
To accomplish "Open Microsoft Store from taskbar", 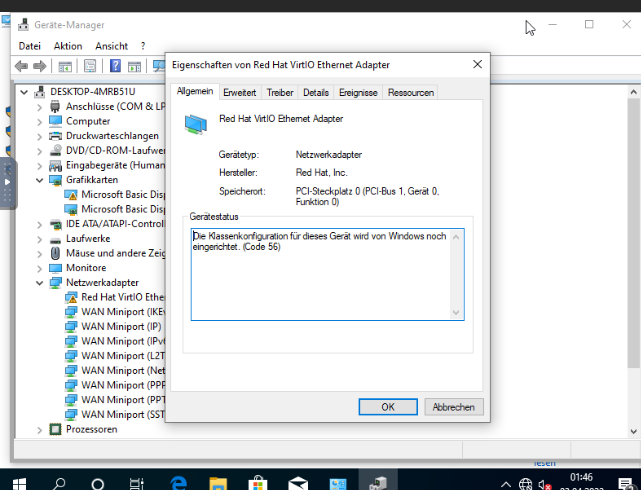I will point(258,483).
